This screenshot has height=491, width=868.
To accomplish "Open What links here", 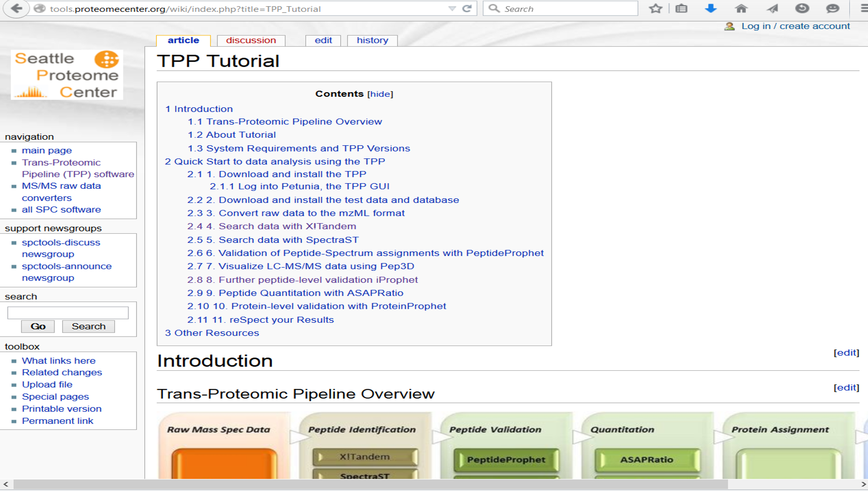I will click(x=59, y=361).
